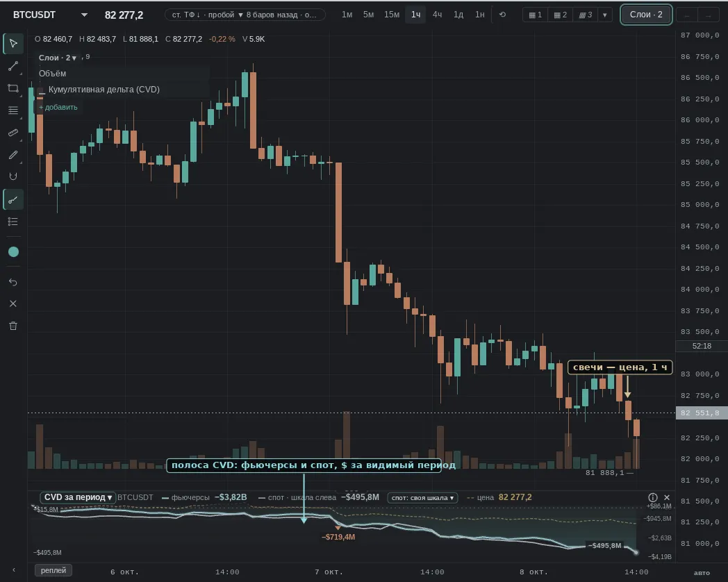Click the 87 000,0 price axis label

[x=700, y=35]
